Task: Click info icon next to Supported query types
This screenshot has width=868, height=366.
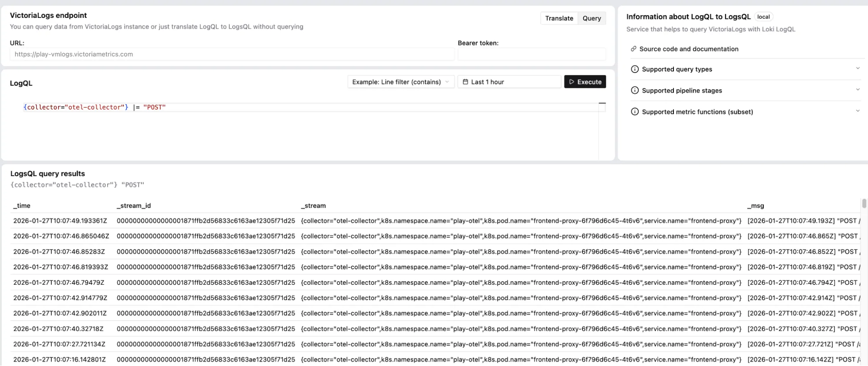Action: [x=634, y=70]
